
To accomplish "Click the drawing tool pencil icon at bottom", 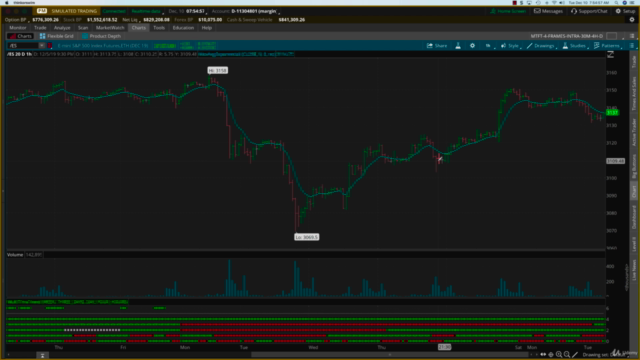I will (x=575, y=355).
